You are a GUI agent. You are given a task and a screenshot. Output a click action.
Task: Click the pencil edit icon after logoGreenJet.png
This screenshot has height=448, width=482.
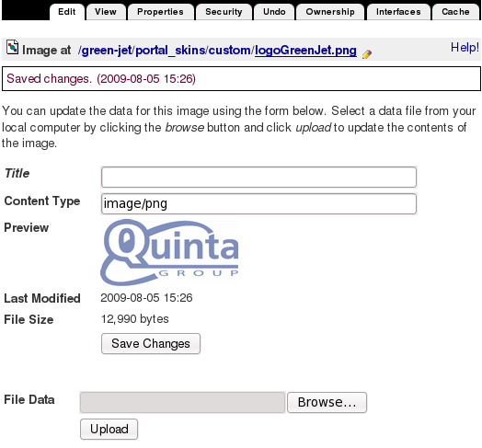(367, 53)
